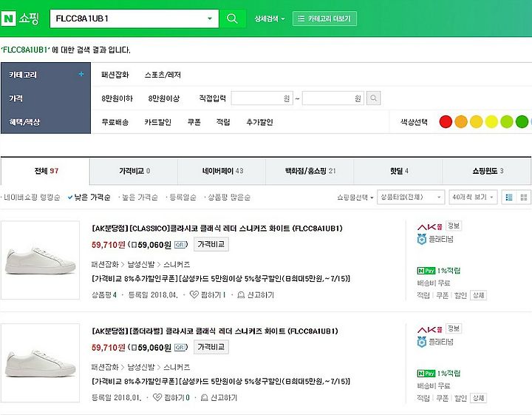Click 가격비교 button on the CLASSICO item

tap(211, 244)
